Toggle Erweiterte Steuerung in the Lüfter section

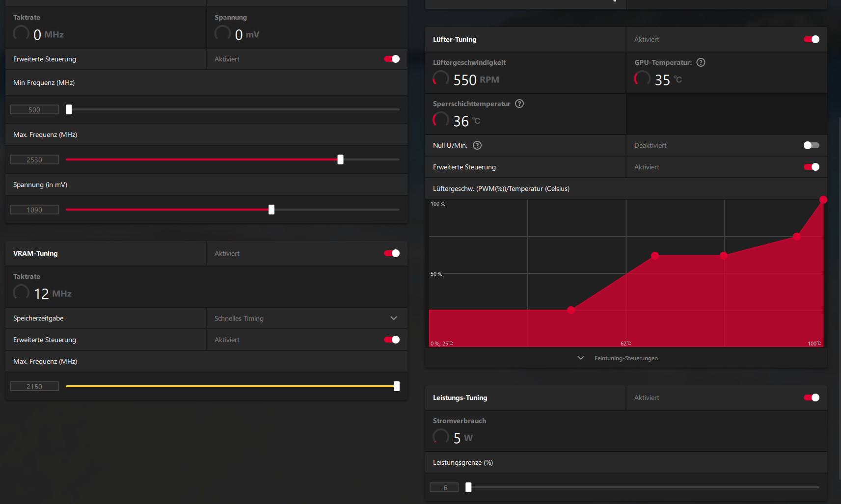[812, 167]
